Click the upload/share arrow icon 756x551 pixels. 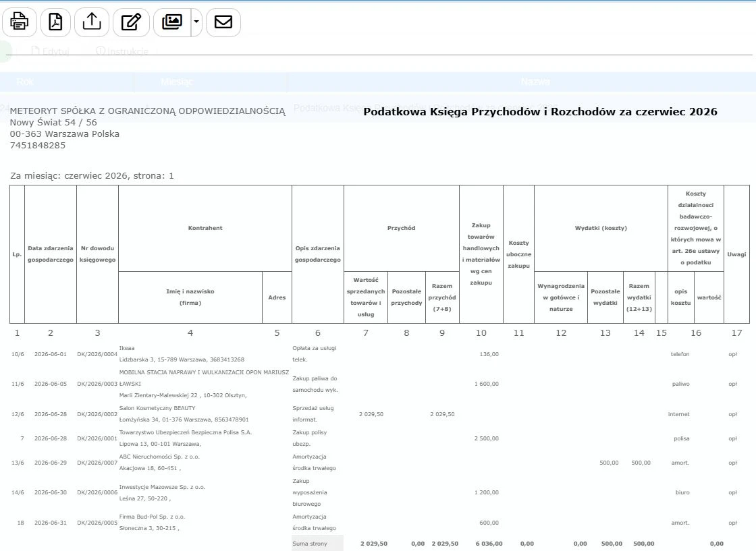[x=92, y=22]
